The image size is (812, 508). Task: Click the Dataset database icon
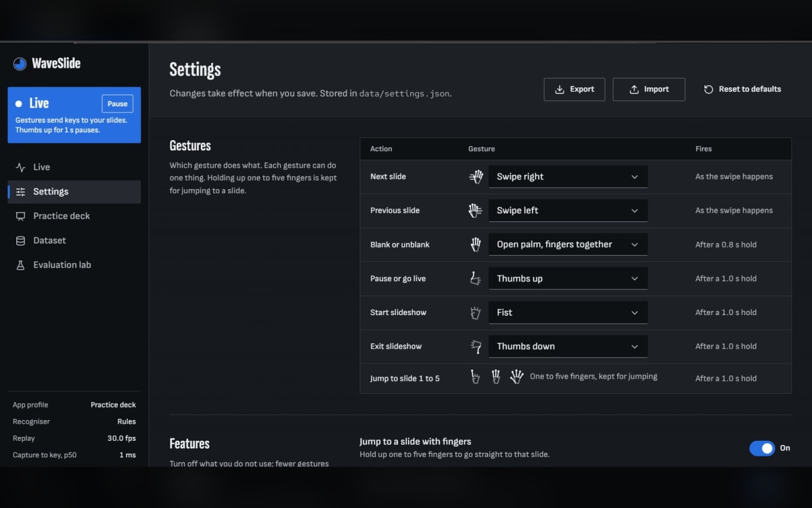pyautogui.click(x=20, y=240)
